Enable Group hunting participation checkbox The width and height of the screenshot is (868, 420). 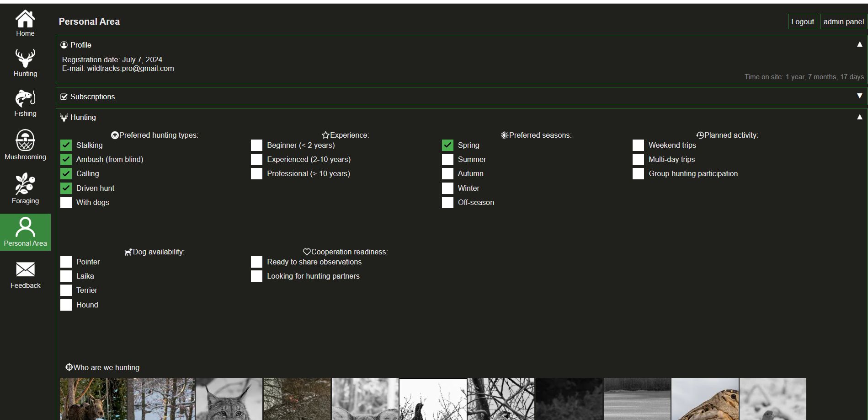pyautogui.click(x=638, y=173)
